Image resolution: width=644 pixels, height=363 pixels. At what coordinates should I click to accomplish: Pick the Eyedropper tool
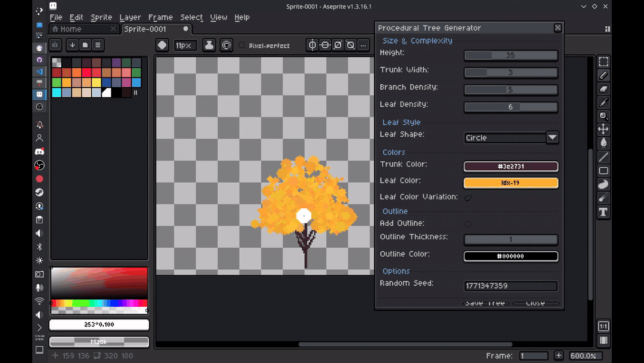click(603, 103)
